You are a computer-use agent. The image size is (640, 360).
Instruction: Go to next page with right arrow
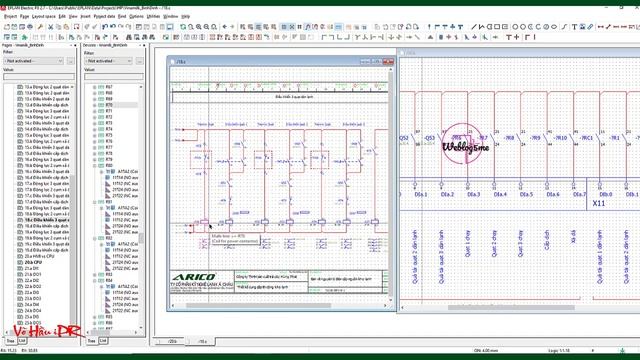pos(232,27)
